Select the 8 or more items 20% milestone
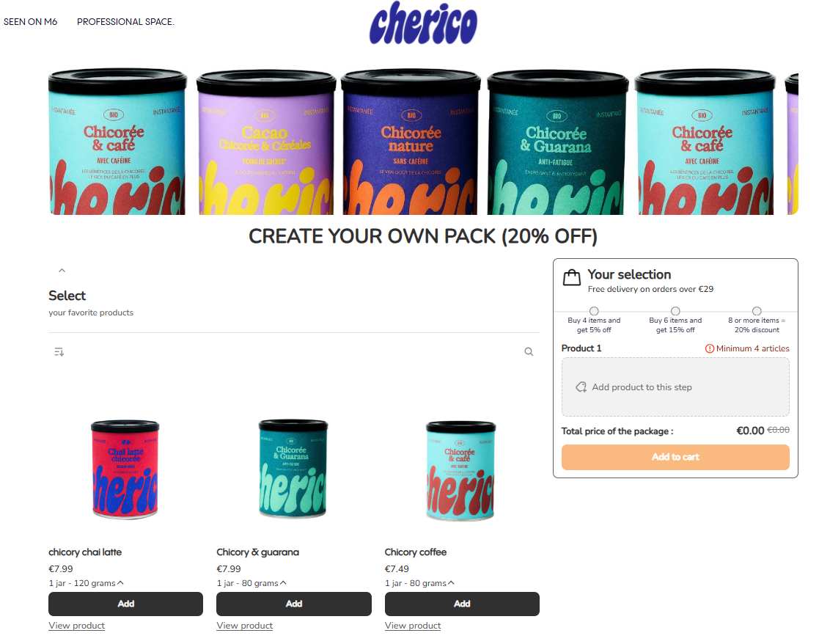The image size is (830, 644). coord(757,312)
